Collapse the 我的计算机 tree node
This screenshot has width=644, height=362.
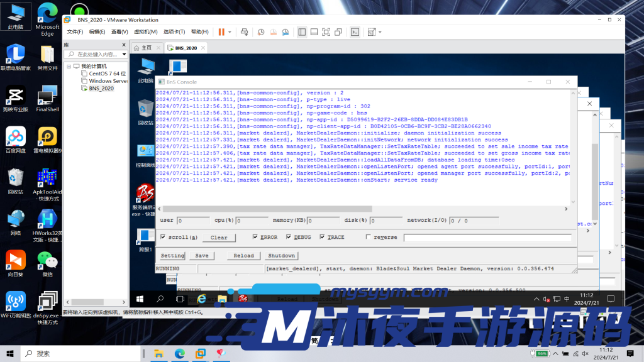pyautogui.click(x=69, y=66)
